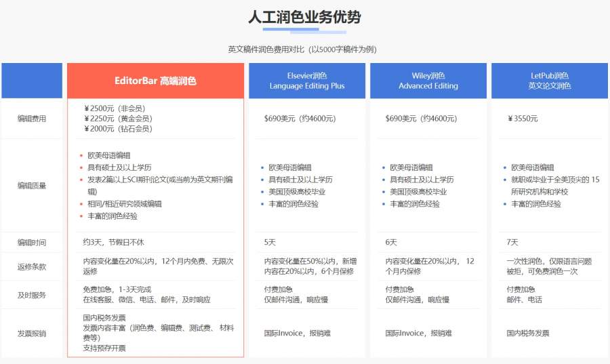Click EditorBar bullet 欧美母语编辑
610x364 pixels.
[109, 155]
